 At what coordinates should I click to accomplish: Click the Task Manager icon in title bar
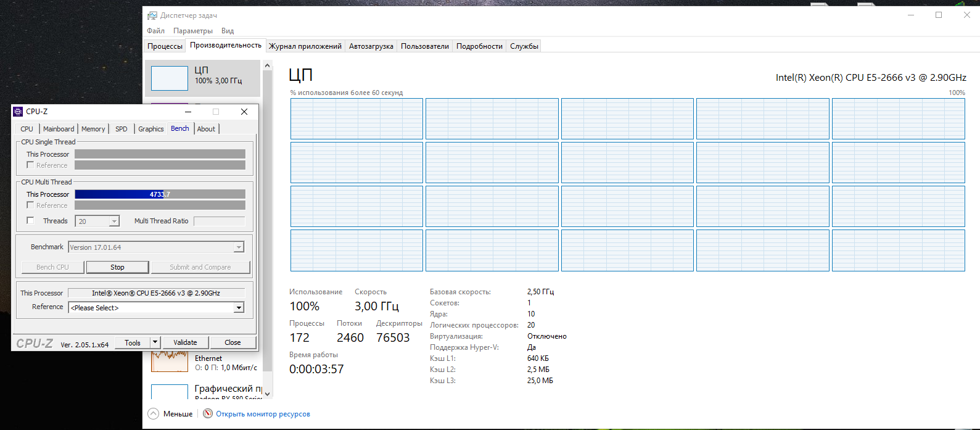click(152, 15)
